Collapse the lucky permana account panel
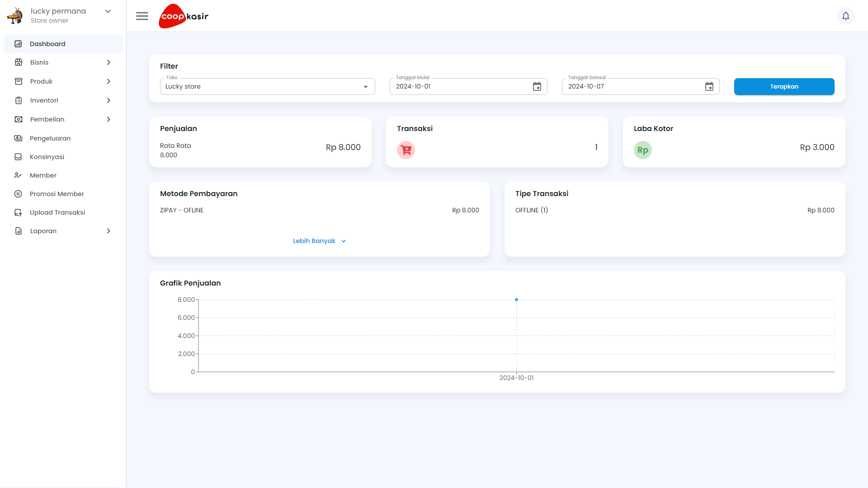The height and width of the screenshot is (488, 868). coord(108,11)
